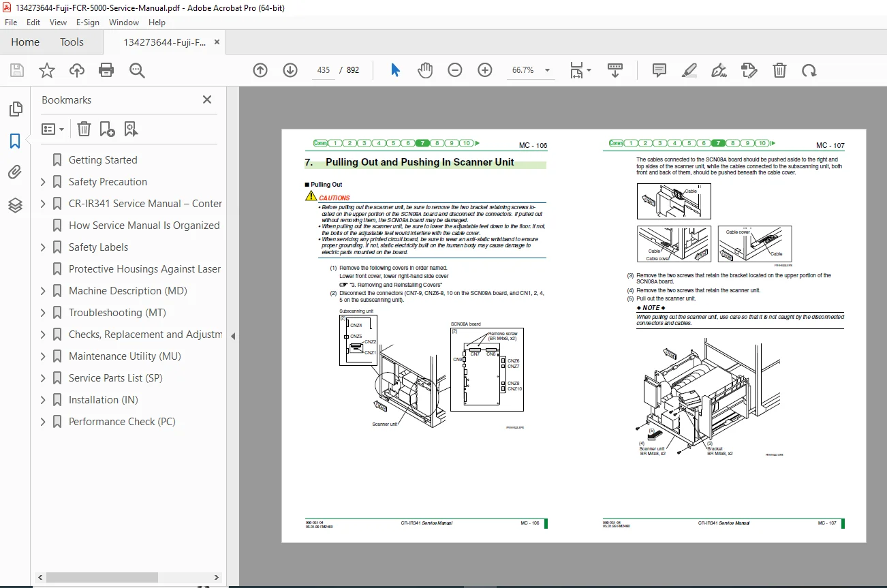Print the document using the printer icon

106,70
